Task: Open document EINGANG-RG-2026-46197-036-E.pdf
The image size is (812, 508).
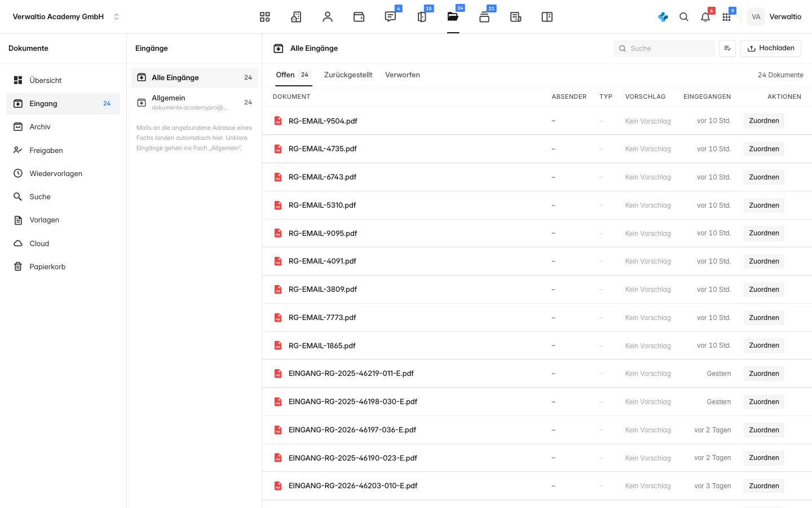Action: tap(352, 430)
